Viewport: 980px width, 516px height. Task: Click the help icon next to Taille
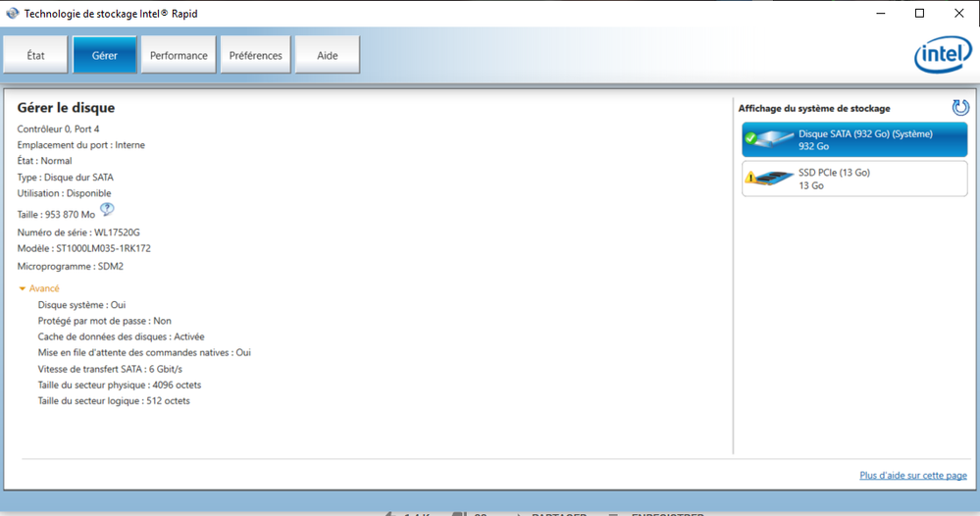click(x=107, y=209)
